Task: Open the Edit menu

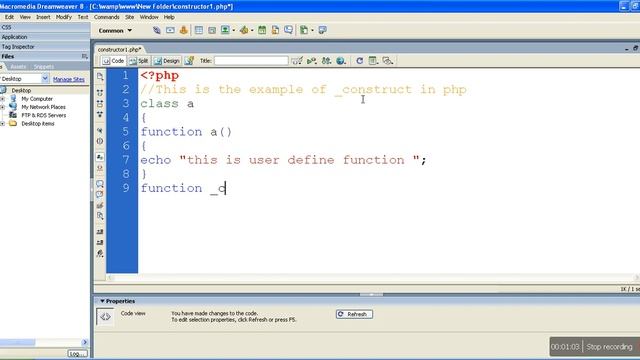Action: 9,17
